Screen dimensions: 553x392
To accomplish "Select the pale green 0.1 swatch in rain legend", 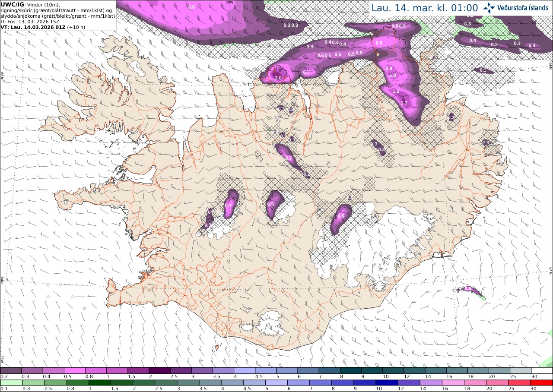I will [x=11, y=383].
